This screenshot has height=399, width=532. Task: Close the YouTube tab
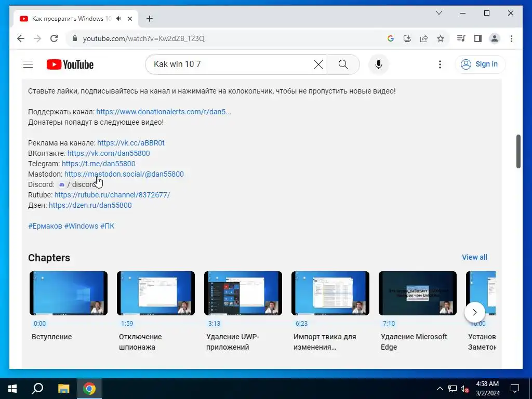pyautogui.click(x=129, y=19)
